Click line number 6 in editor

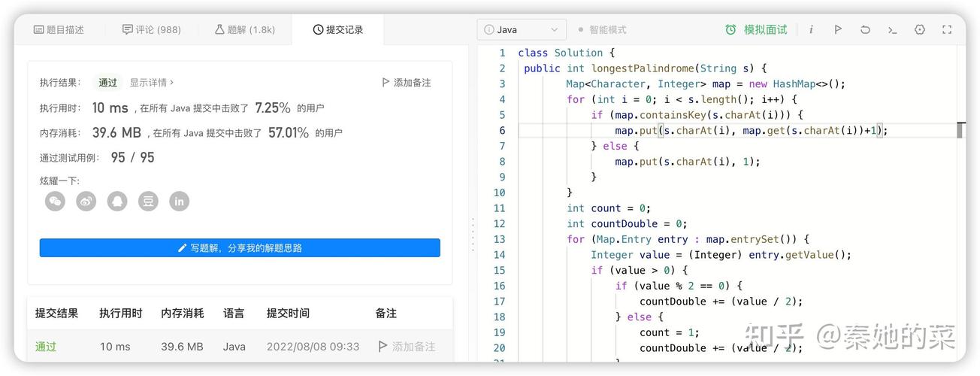click(x=502, y=131)
